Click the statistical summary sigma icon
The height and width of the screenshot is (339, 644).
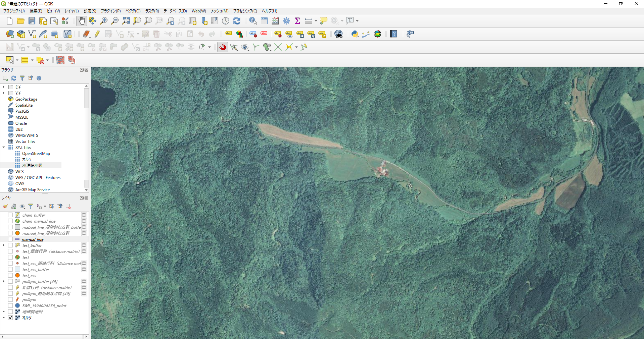(x=297, y=21)
